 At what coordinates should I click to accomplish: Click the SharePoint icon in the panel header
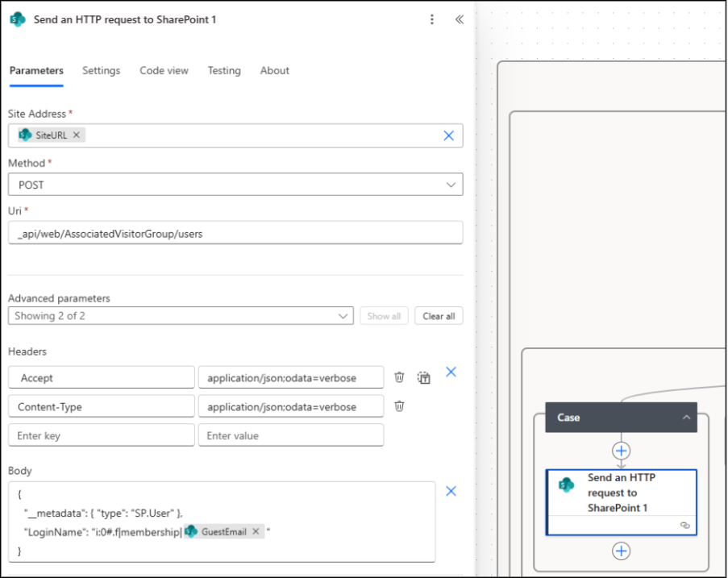18,19
